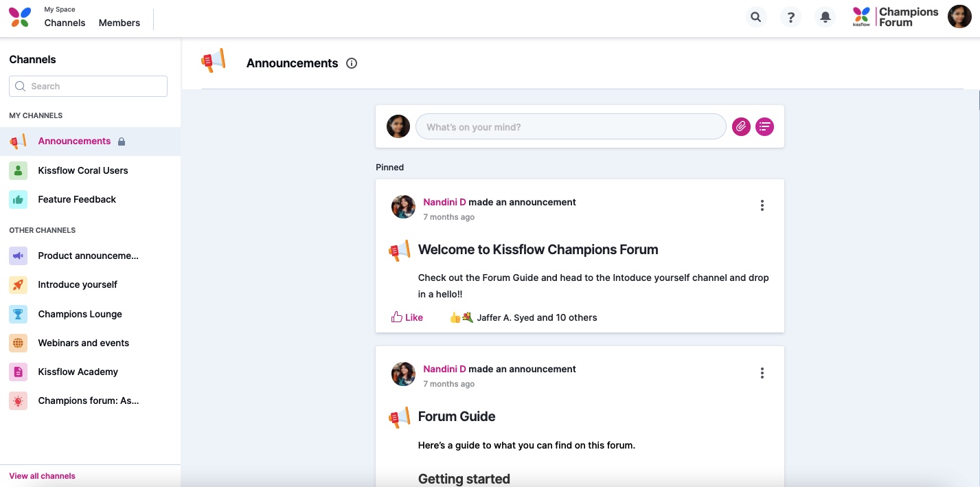Click the Getting started heading
Screen dimensions: 980x487
click(x=464, y=479)
